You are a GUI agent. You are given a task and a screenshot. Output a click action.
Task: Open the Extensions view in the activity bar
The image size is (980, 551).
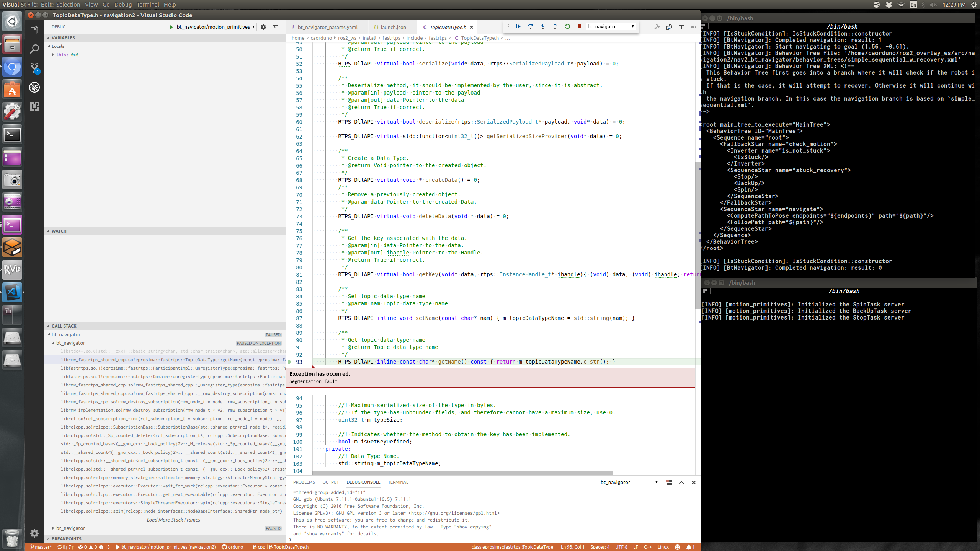pyautogui.click(x=34, y=106)
